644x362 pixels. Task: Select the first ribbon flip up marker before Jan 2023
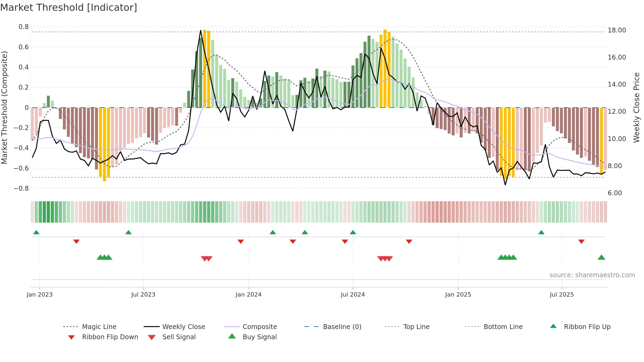(36, 232)
